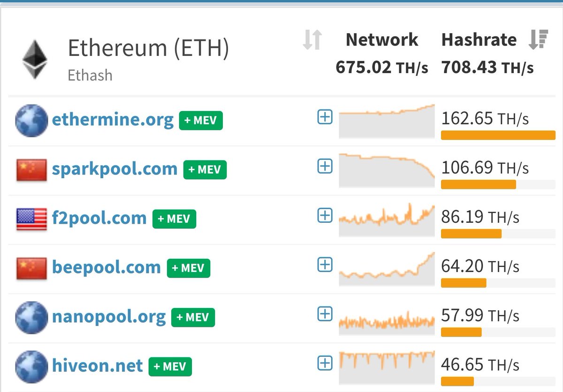Screen dimensions: 563x392
Task: Click the 675.02 TH/s network value
Action: click(x=382, y=68)
